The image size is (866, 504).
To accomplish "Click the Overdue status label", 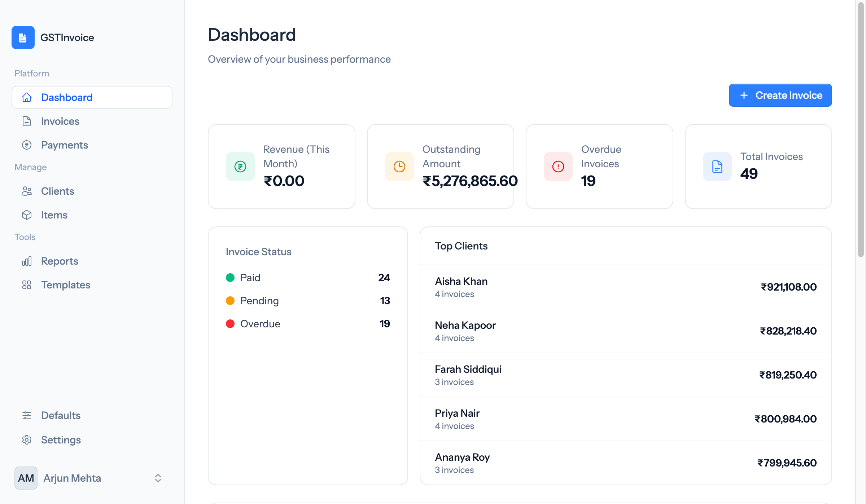I will [260, 324].
